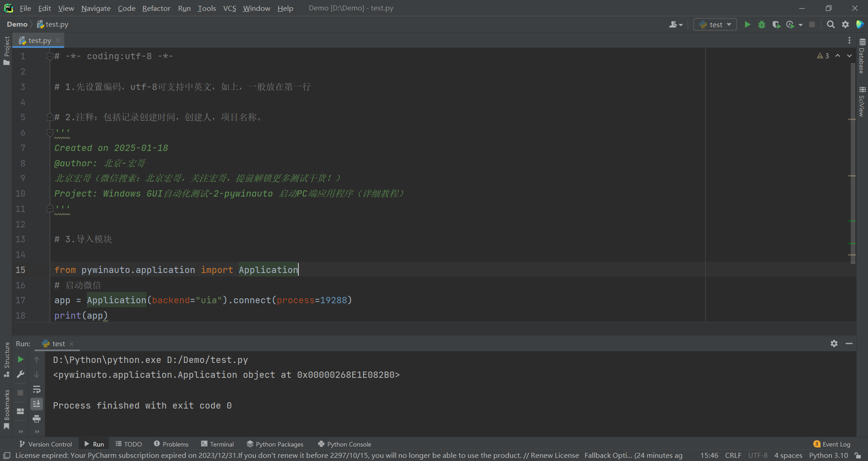The image size is (868, 461).
Task: Open the Python Console tool window
Action: pyautogui.click(x=344, y=444)
